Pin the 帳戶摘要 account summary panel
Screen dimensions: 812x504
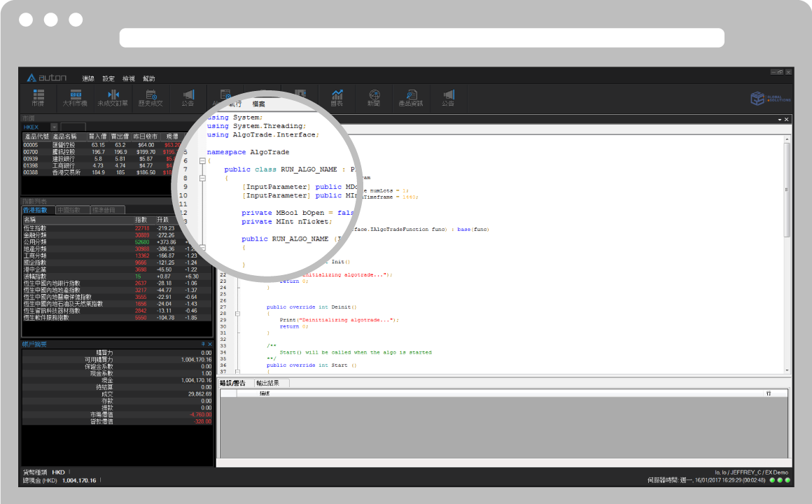coord(202,344)
